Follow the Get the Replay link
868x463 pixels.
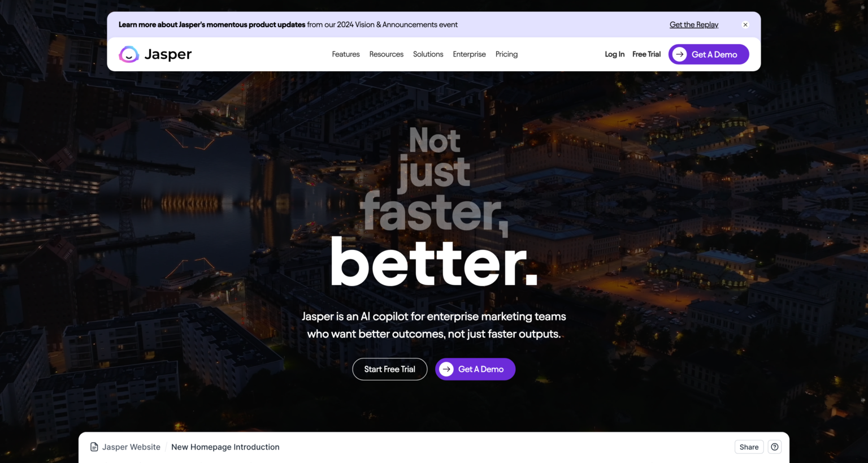point(694,25)
